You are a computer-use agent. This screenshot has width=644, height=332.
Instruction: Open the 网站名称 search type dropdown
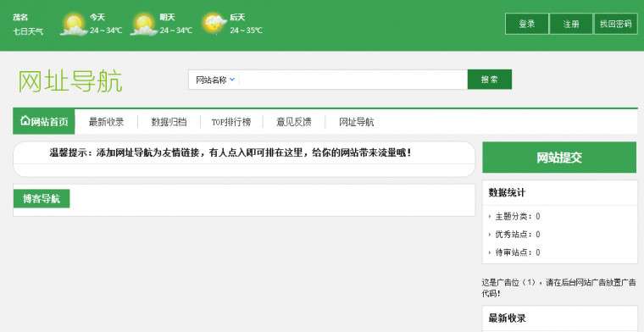coord(214,80)
